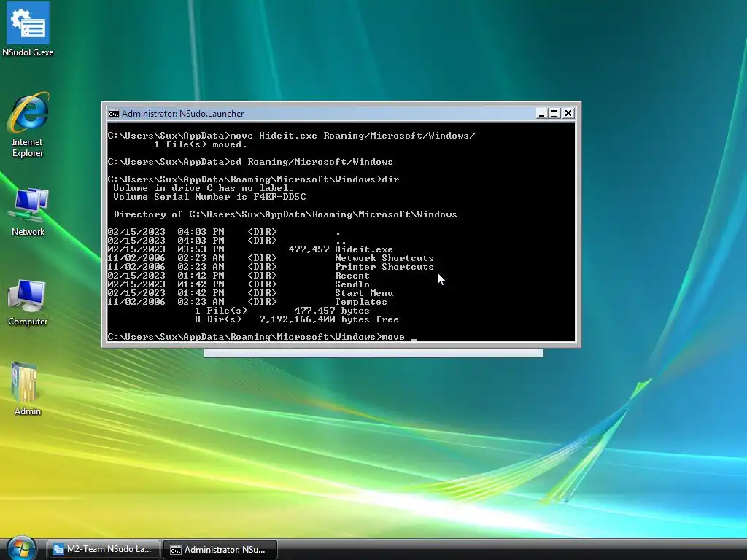Select the NSudoLG.exe desktop icon
Screen dimensions: 747x560
click(28, 29)
